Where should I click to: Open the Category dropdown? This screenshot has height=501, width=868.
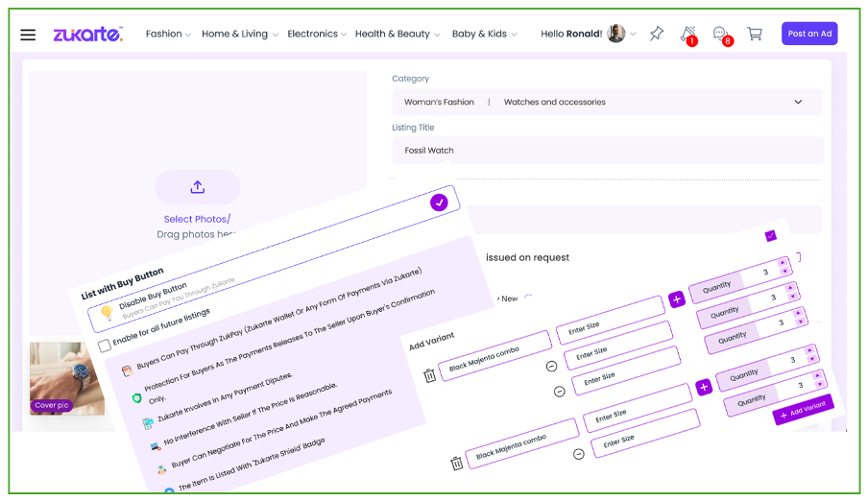tap(607, 102)
